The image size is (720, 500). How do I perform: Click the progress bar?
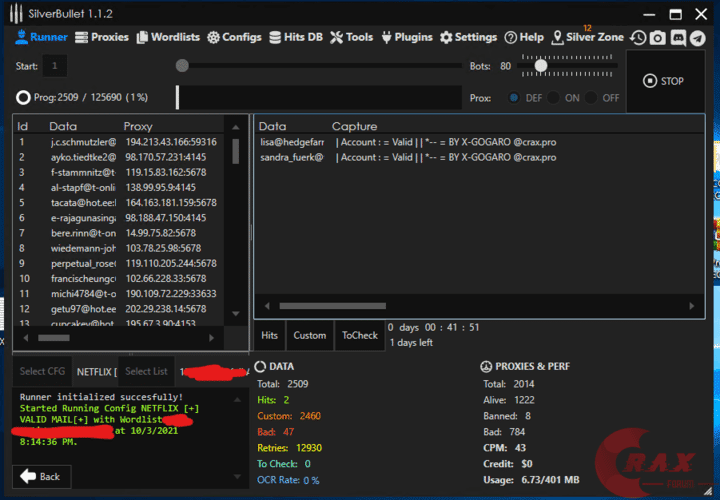[x=319, y=97]
